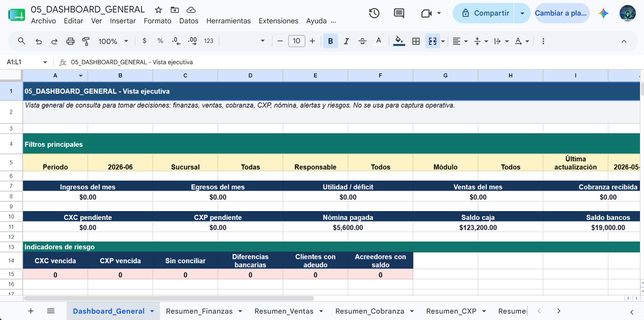This screenshot has height=320, width=644.
Task: Switch to Resumen_Cobranza sheet tab
Action: (x=369, y=311)
